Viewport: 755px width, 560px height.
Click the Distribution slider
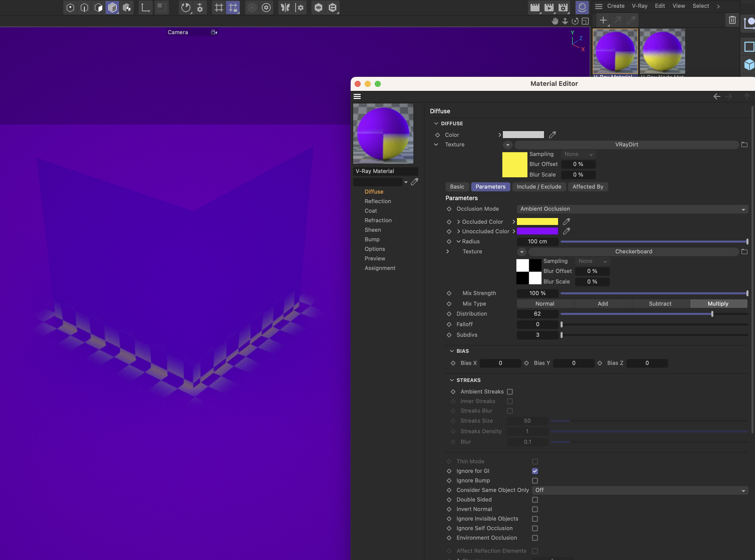pyautogui.click(x=654, y=314)
